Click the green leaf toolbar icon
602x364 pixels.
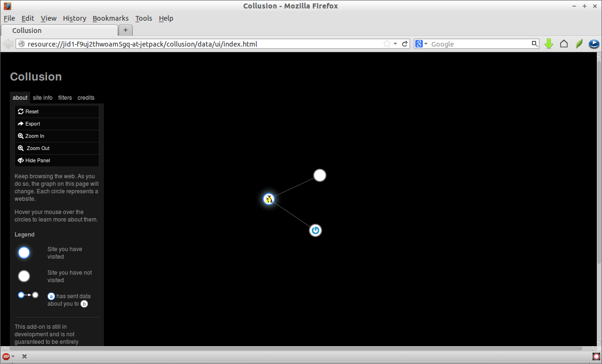(x=579, y=44)
